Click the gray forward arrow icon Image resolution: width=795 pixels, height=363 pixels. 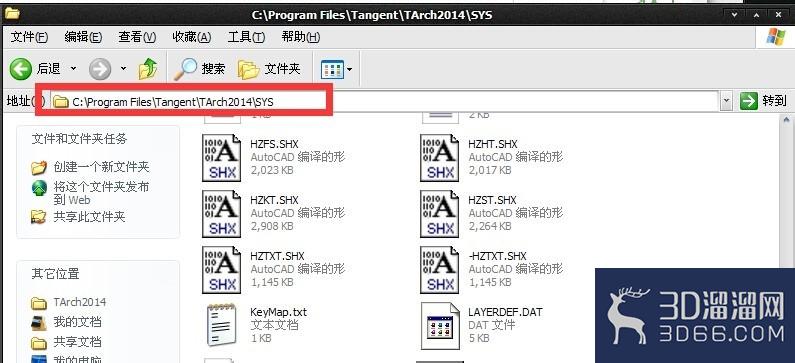(100, 68)
